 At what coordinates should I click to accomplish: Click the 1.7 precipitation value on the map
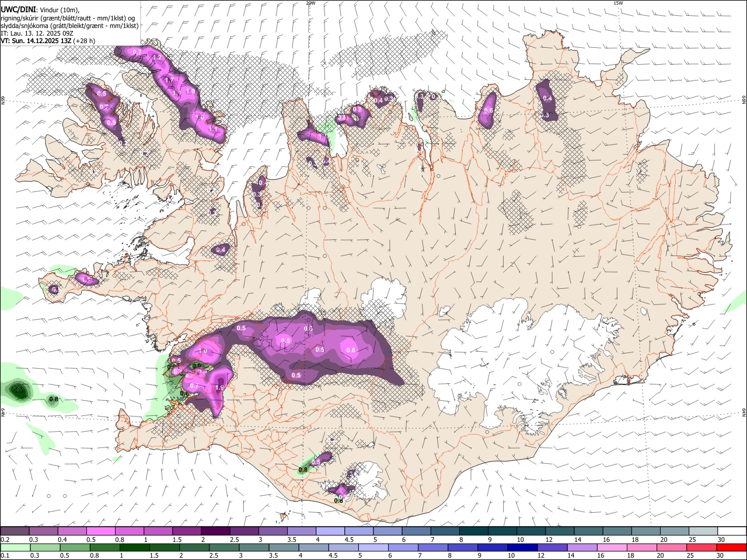coord(170,80)
